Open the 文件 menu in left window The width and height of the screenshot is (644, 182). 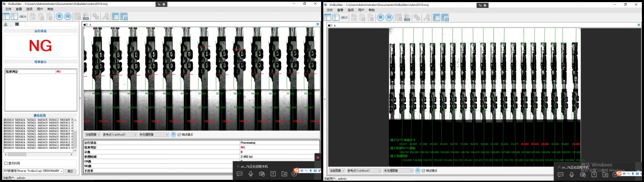[8, 9]
